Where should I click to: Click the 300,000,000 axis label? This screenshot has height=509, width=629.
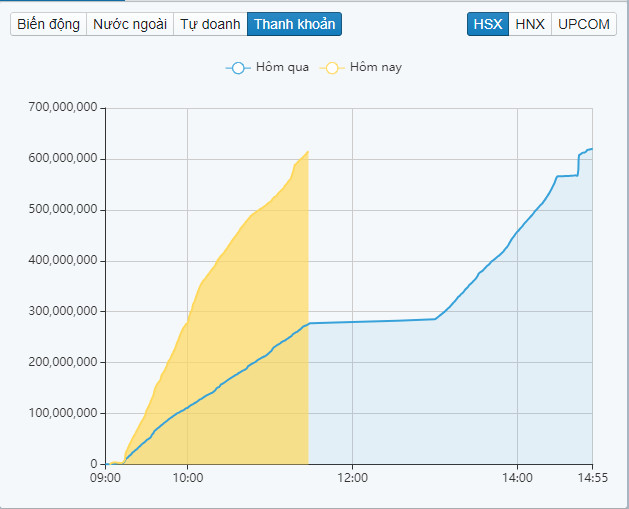point(63,311)
